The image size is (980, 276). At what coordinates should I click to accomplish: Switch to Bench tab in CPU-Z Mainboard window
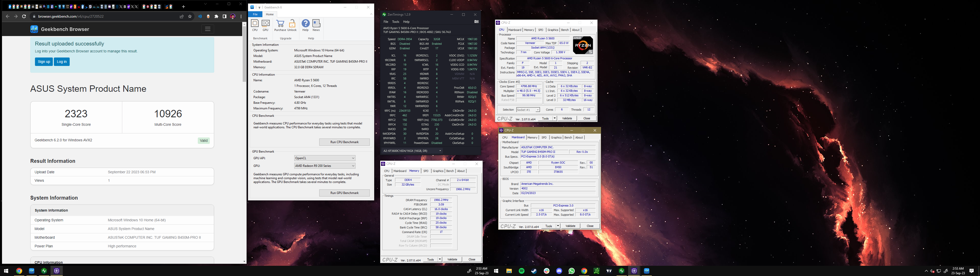point(568,138)
